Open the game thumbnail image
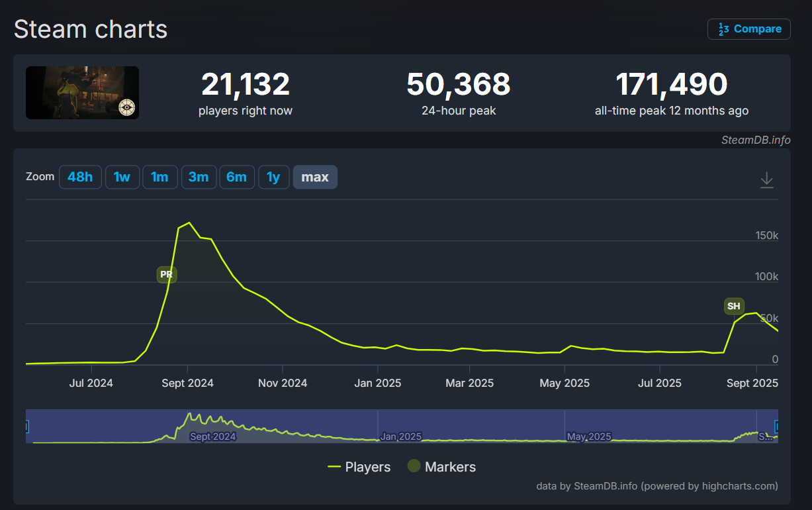812x510 pixels. pyautogui.click(x=82, y=93)
